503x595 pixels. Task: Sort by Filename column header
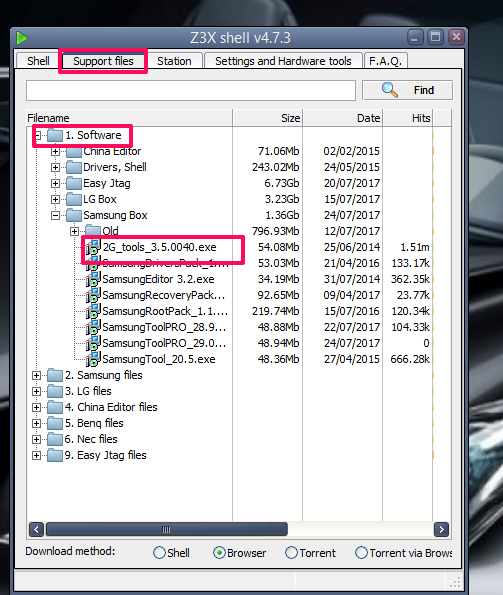pos(129,118)
